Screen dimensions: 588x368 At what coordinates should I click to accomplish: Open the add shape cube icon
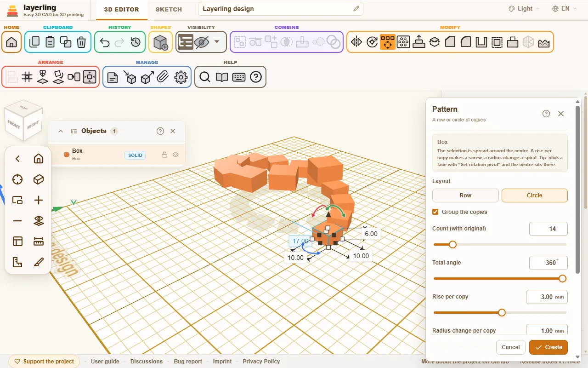click(x=160, y=42)
